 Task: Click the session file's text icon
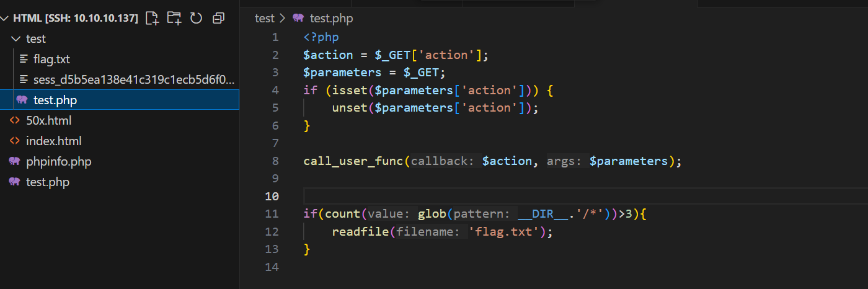[x=24, y=79]
